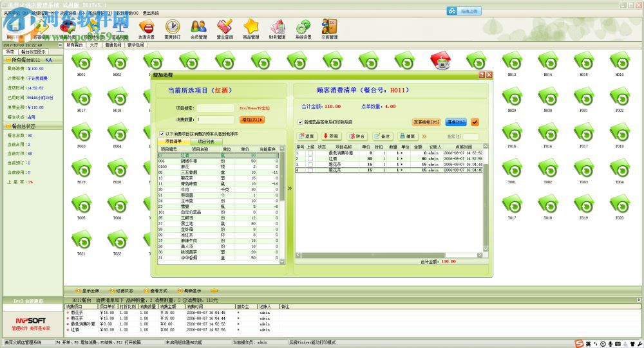Open 营业查询 toolbar icon
This screenshot has width=644, height=348.
pyautogui.click(x=225, y=29)
